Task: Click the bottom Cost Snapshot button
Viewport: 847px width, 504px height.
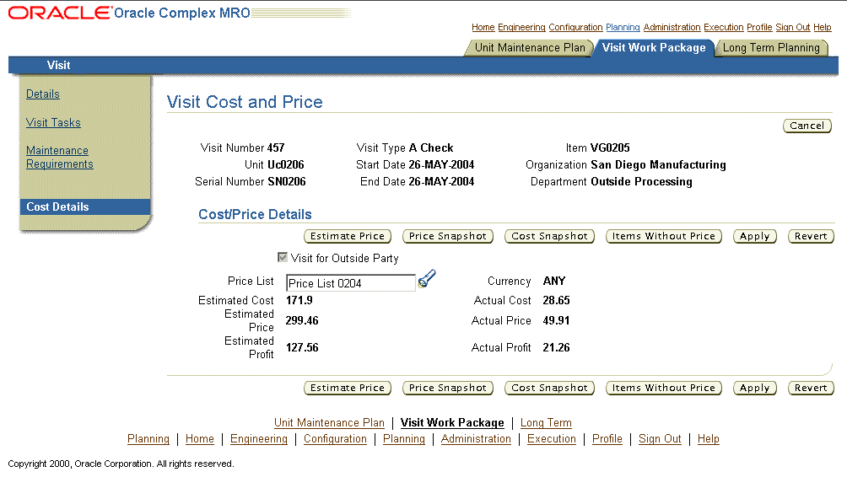Action: click(x=549, y=388)
